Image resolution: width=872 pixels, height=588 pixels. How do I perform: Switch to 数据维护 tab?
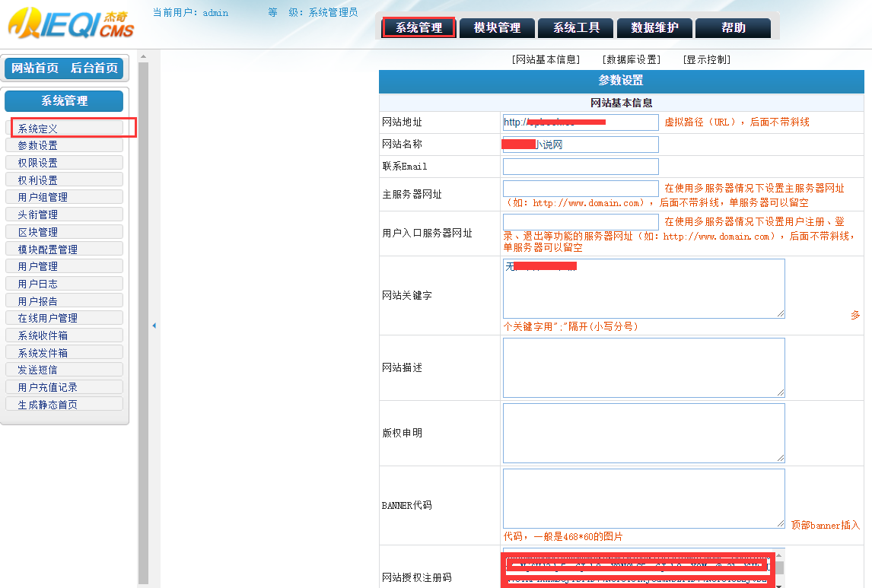point(654,28)
